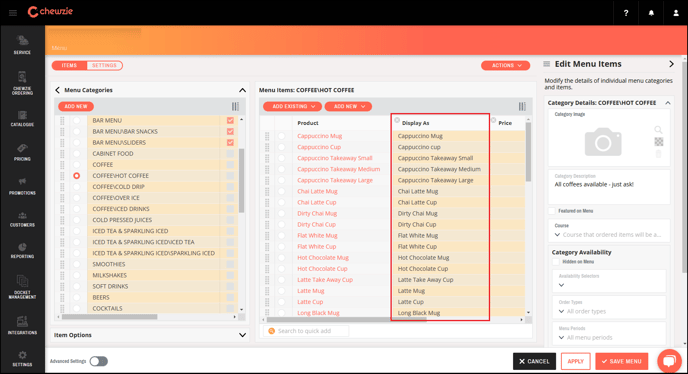688x374 pixels.
Task: Open the user account icon
Action: tap(676, 13)
